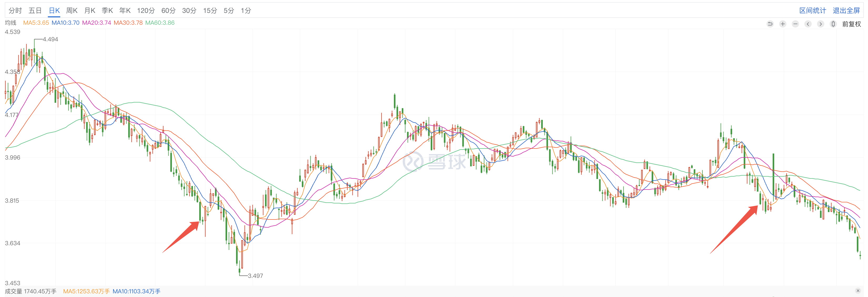Image resolution: width=868 pixels, height=297 pixels.
Task: Click the 区间统计 link
Action: [813, 11]
